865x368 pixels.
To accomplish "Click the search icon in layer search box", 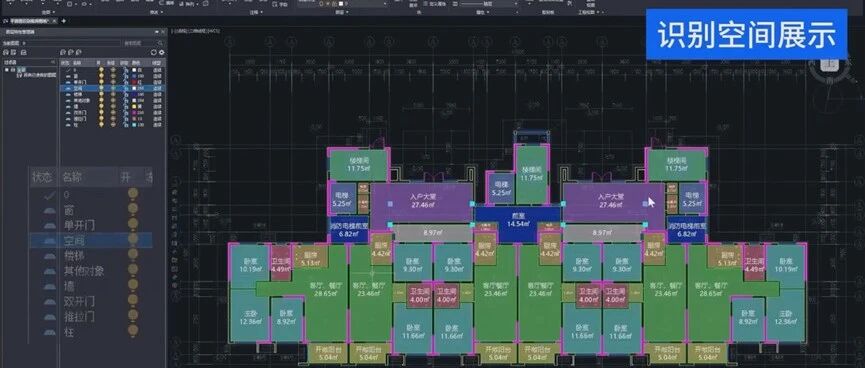I will point(160,43).
